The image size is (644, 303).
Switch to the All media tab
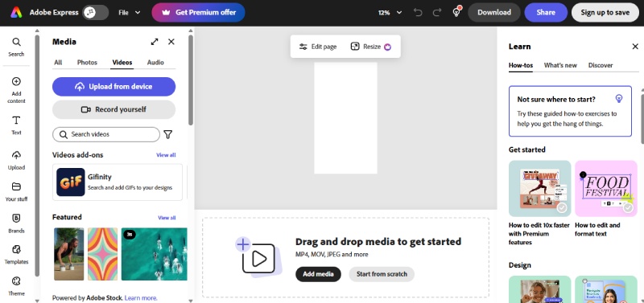point(58,63)
